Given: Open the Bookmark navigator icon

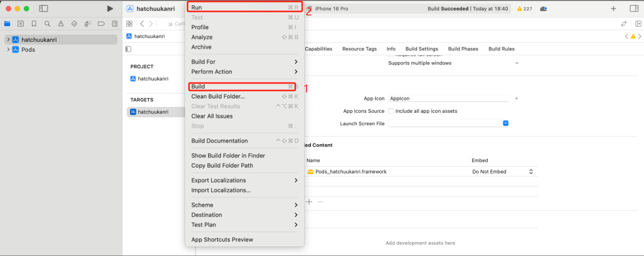Looking at the screenshot, I should click(34, 23).
